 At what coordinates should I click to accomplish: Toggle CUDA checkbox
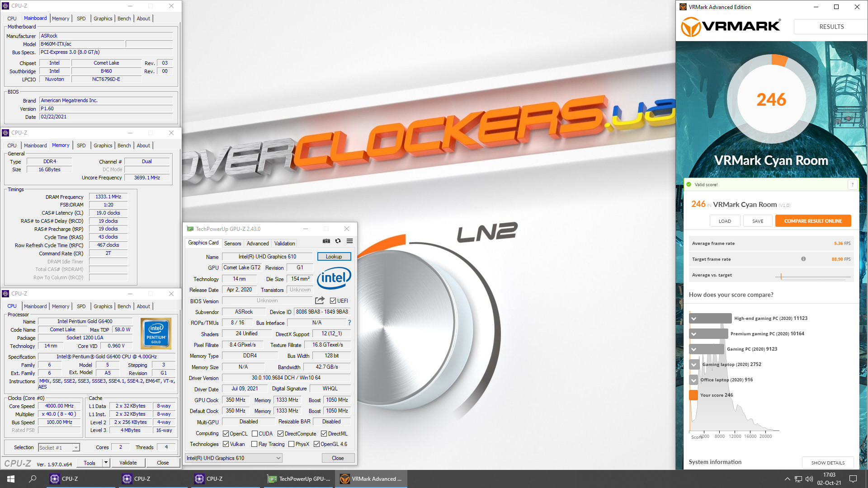[x=255, y=434]
